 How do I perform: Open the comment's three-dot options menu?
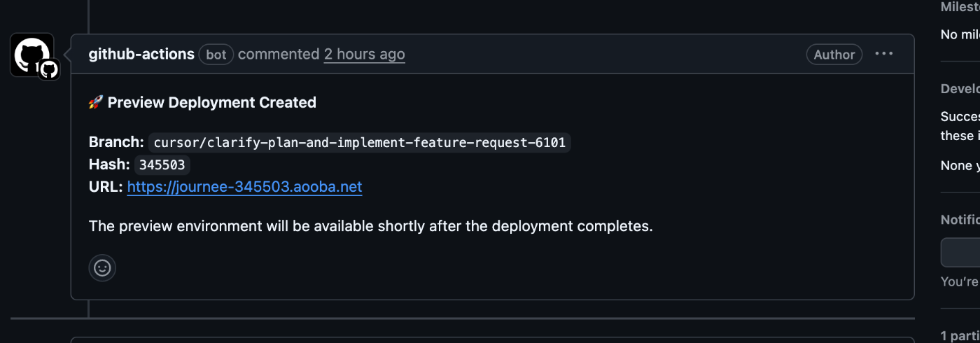click(x=884, y=54)
